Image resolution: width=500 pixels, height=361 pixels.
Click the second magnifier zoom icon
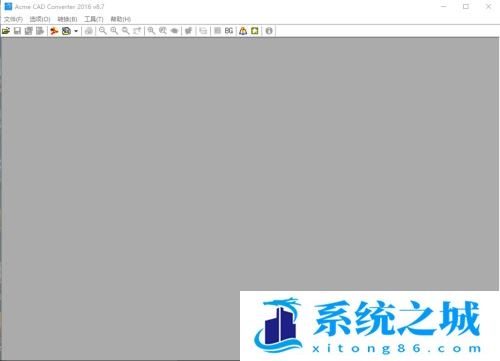pyautogui.click(x=114, y=31)
